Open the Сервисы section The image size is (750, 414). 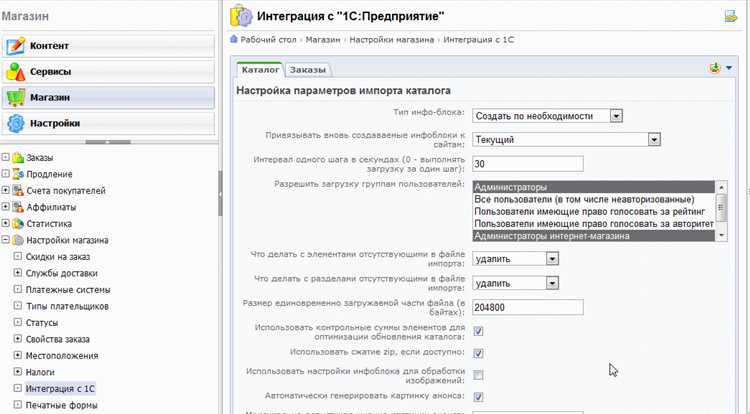[x=108, y=72]
